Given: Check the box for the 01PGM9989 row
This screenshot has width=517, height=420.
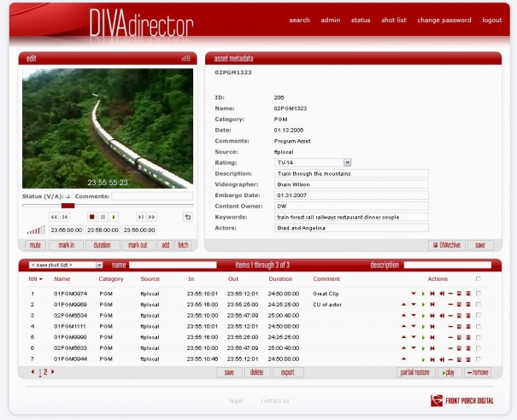Looking at the screenshot, I should tap(479, 304).
